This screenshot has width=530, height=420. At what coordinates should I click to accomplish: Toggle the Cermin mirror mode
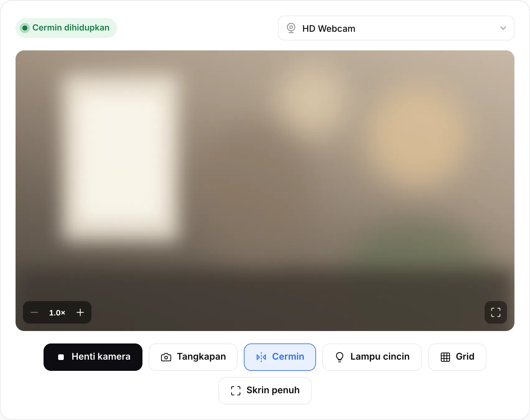tap(280, 357)
